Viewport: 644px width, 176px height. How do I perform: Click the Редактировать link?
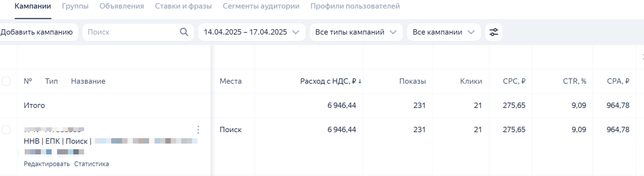tap(47, 164)
